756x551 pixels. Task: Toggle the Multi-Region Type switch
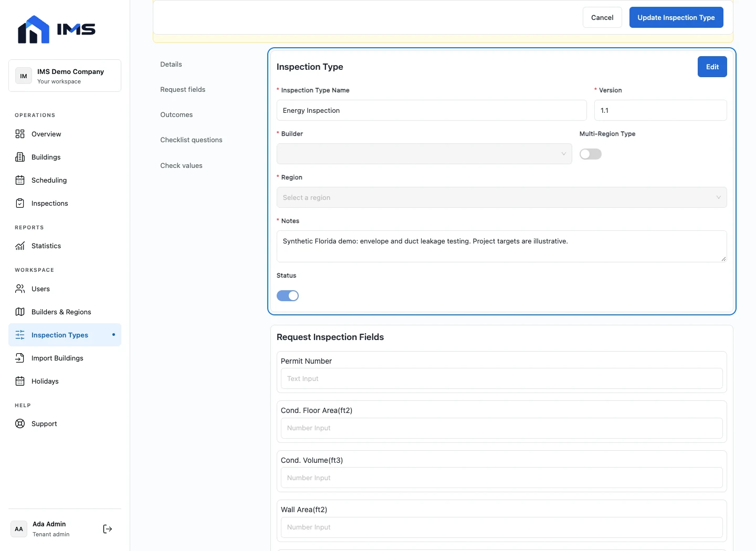(591, 154)
